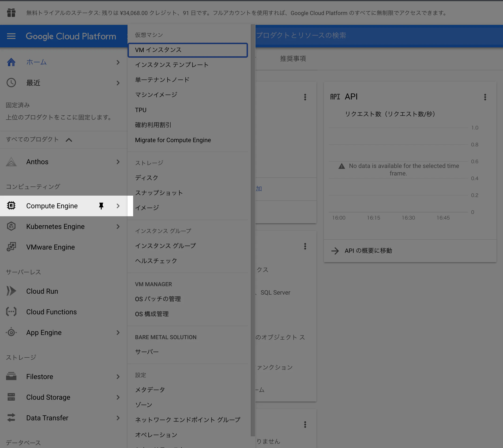Click the Google Cloud Platform logo

pos(71,36)
